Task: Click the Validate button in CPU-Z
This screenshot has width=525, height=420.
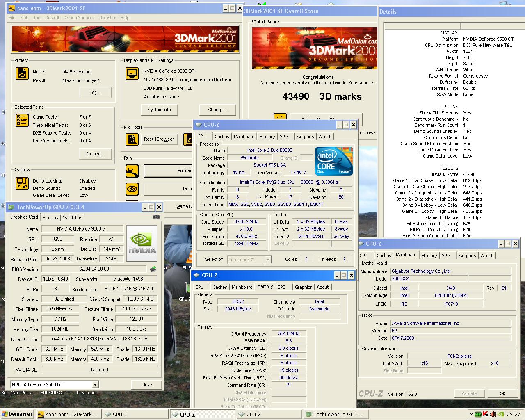Action: (469, 393)
